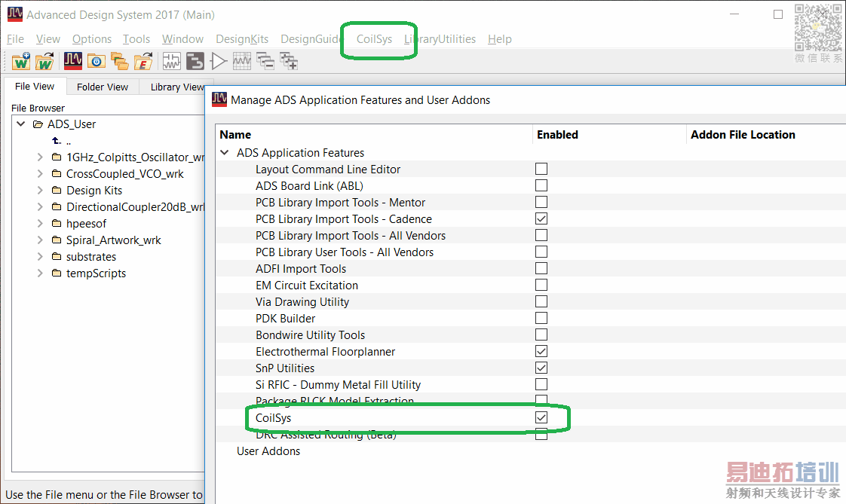Open the Window menu
This screenshot has width=846, height=504.
point(183,39)
